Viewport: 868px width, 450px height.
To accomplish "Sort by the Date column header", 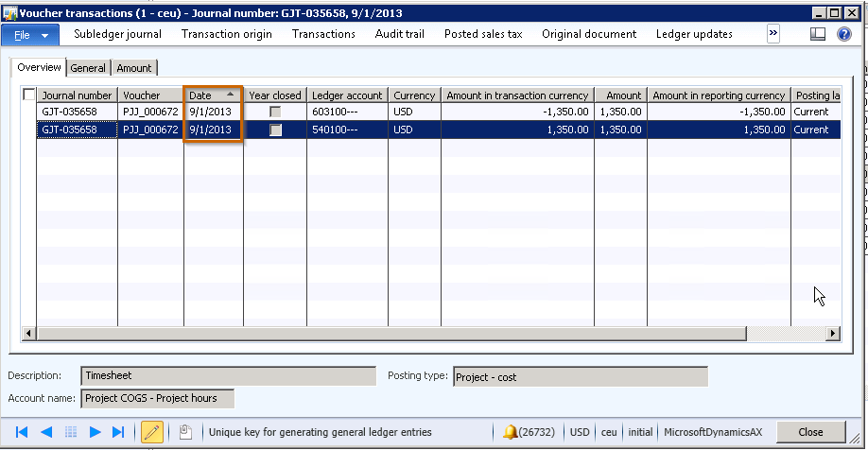I will pos(213,95).
